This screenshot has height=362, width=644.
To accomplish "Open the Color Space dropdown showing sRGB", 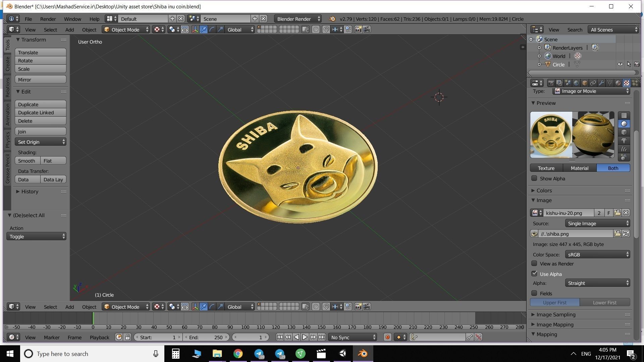I will pyautogui.click(x=597, y=254).
